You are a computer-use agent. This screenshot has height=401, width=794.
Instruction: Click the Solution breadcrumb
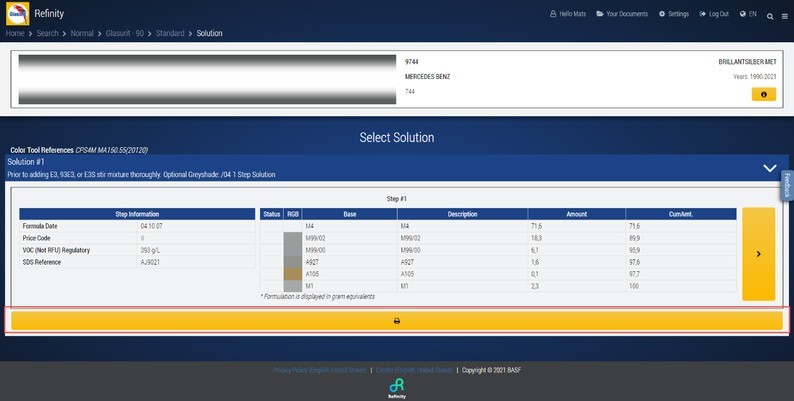[210, 33]
